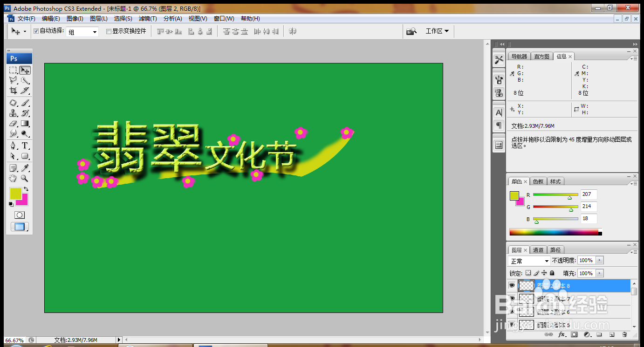644x347 pixels.
Task: Select the Eyedropper tool
Action: click(x=25, y=168)
